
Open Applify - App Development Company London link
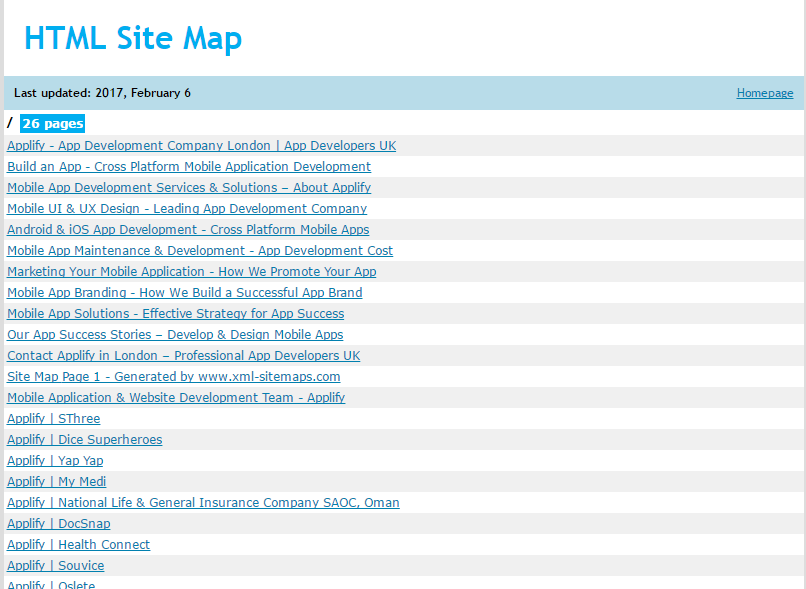pyautogui.click(x=202, y=146)
